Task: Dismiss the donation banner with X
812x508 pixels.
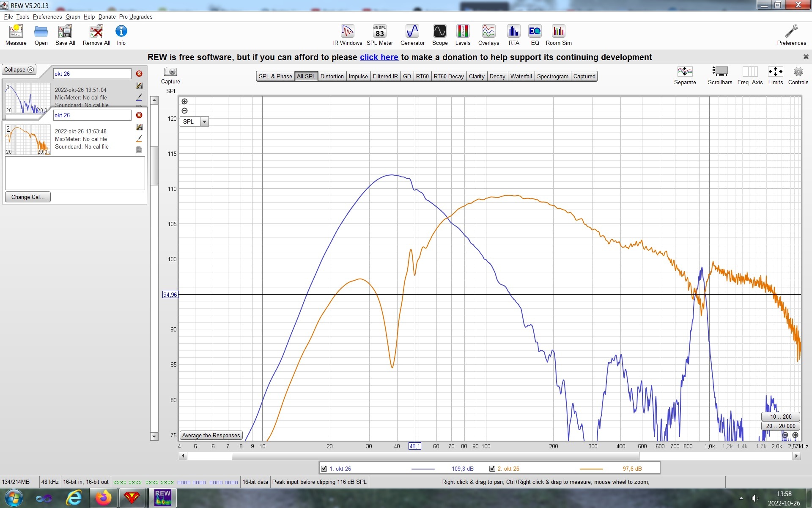Action: click(806, 57)
